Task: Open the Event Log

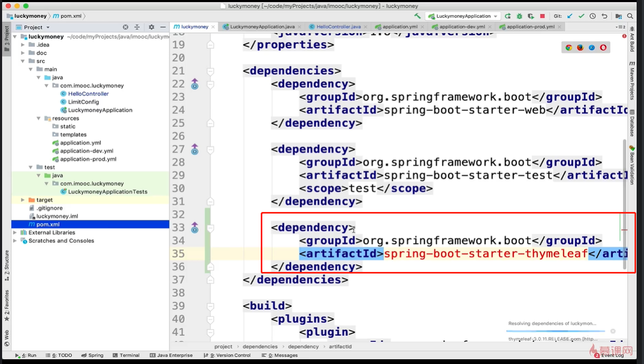Action: pos(609,356)
